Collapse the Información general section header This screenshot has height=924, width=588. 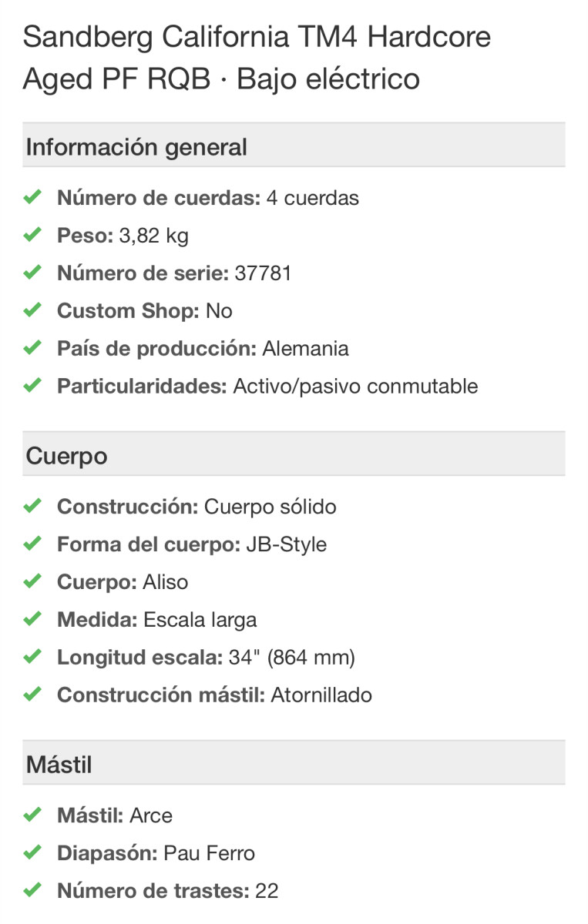pyautogui.click(x=294, y=146)
